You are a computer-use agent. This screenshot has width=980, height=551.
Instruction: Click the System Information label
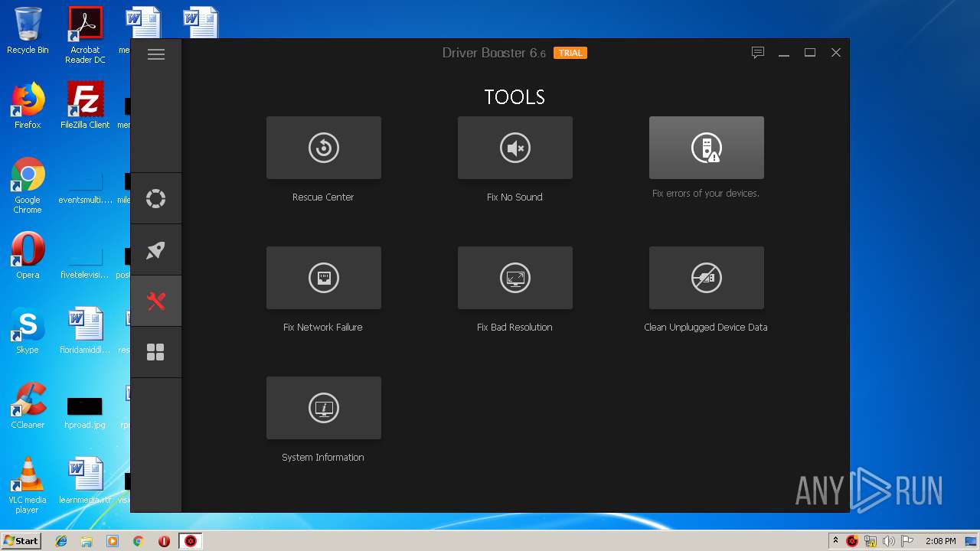coord(323,457)
